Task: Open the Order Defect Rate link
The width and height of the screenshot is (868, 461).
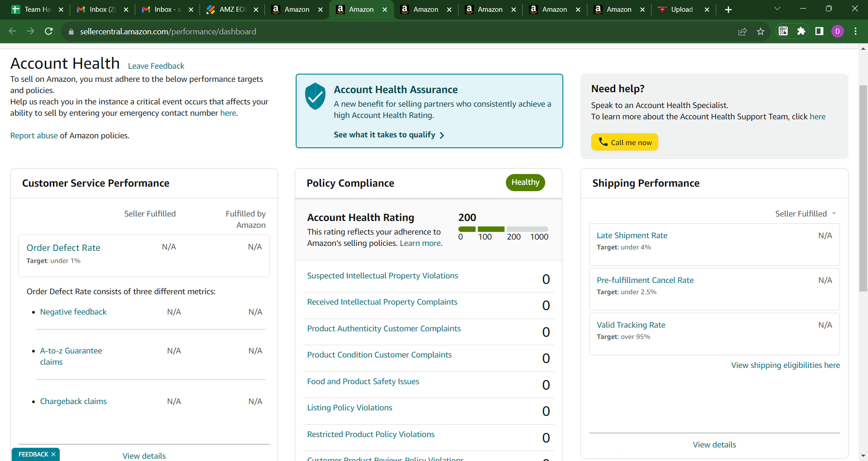Action: point(63,248)
